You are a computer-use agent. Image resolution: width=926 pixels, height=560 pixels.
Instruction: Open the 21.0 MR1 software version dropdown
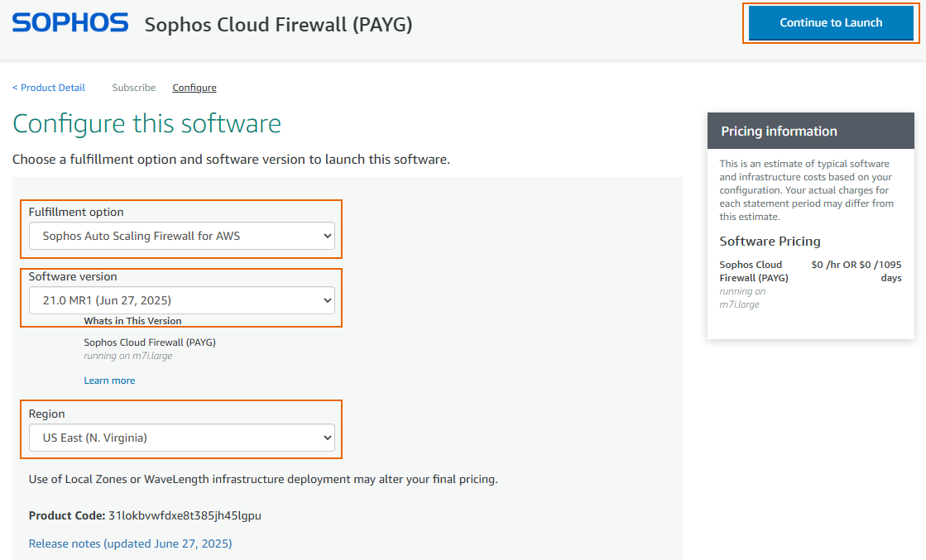coord(181,299)
